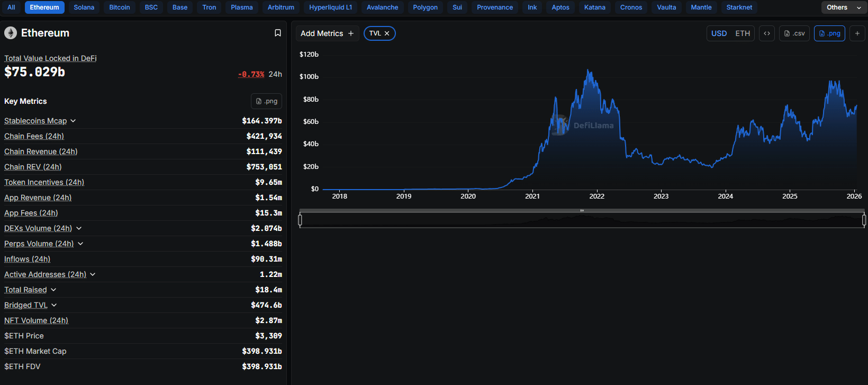
Task: Click the Token Incentives (24h) label
Action: click(44, 182)
